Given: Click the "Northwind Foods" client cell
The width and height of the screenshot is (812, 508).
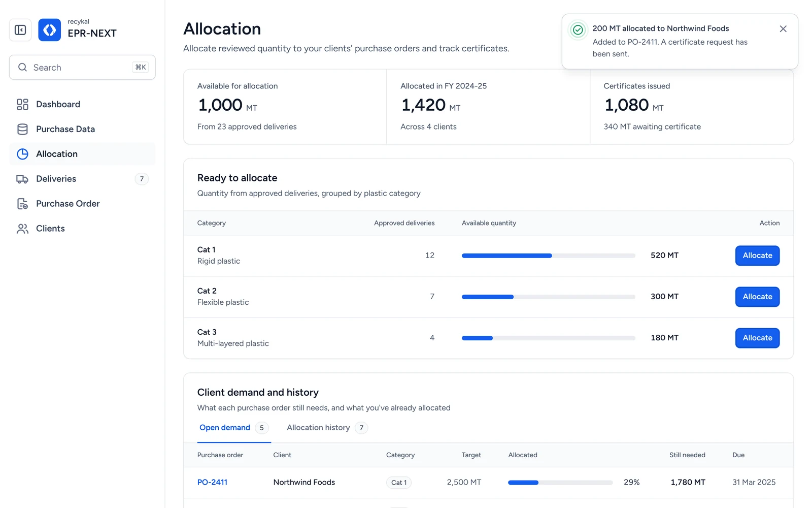Looking at the screenshot, I should click(304, 482).
